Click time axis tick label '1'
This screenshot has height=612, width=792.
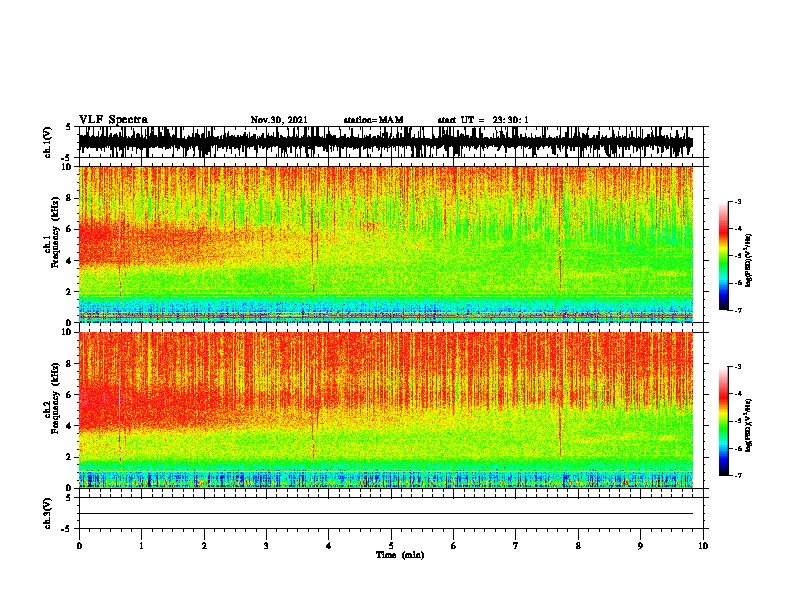point(141,546)
